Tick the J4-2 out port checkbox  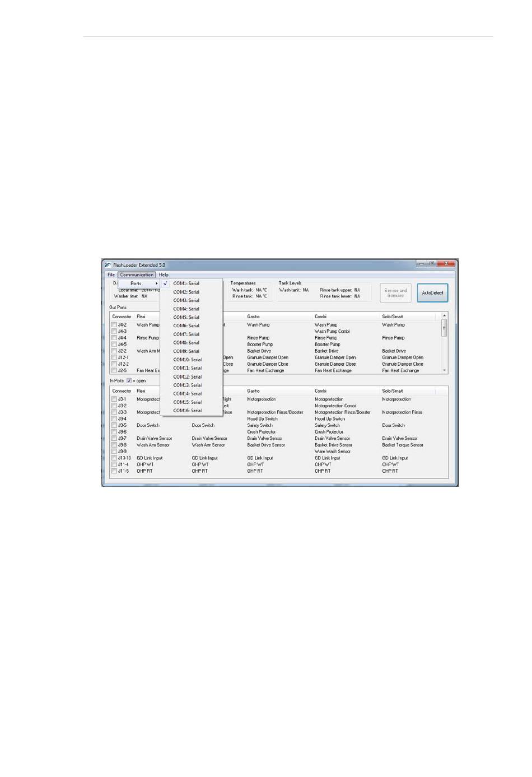(114, 325)
